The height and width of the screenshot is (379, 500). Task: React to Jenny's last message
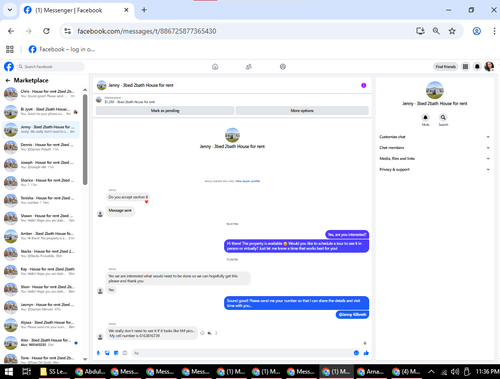click(x=202, y=333)
